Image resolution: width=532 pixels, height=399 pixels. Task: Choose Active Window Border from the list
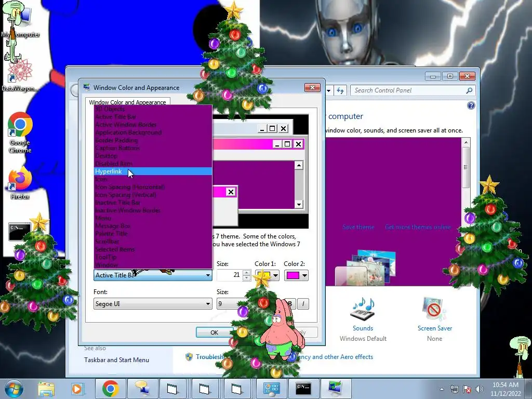(x=153, y=125)
